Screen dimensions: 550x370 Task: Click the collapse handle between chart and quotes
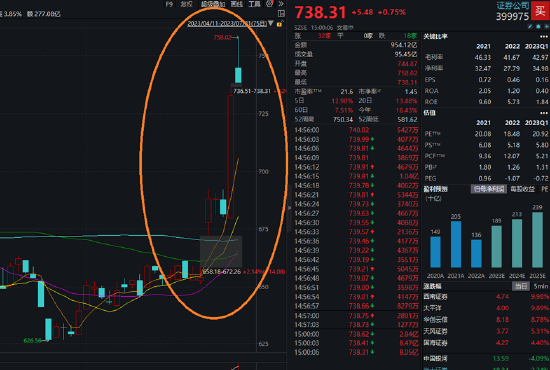coord(289,208)
